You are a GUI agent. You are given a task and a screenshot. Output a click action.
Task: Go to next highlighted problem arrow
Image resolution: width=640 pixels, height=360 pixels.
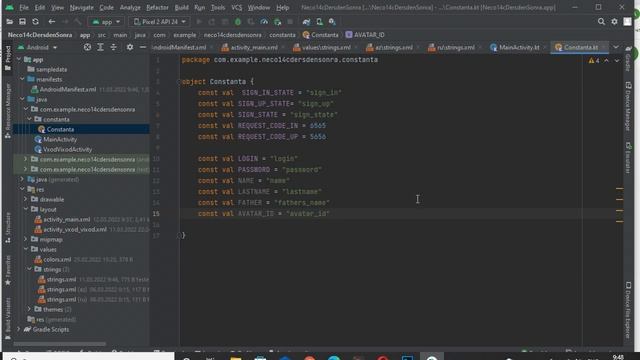click(x=617, y=60)
